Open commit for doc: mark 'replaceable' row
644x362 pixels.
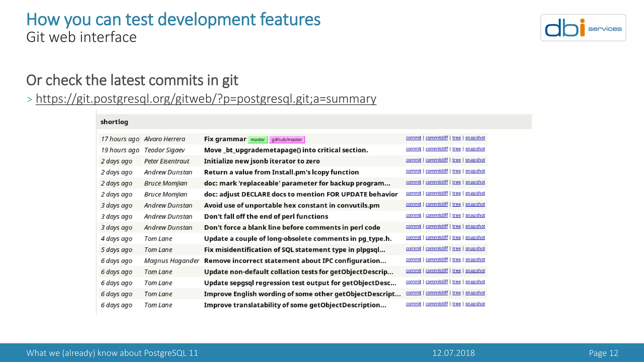(x=413, y=182)
